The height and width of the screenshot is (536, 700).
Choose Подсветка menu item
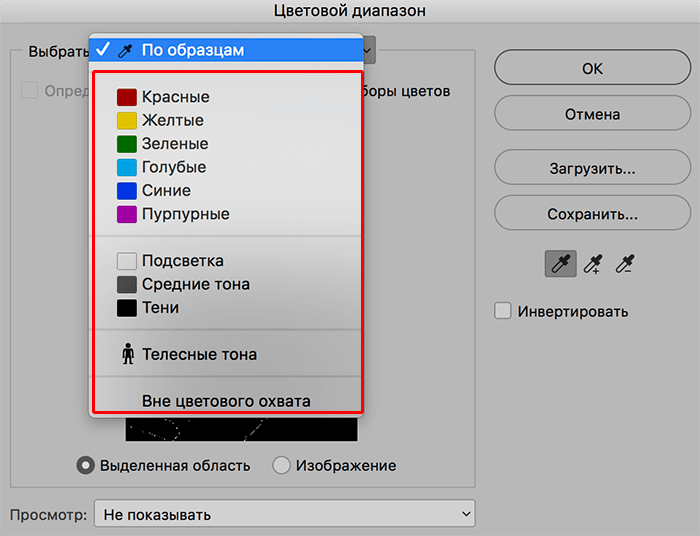click(226, 261)
